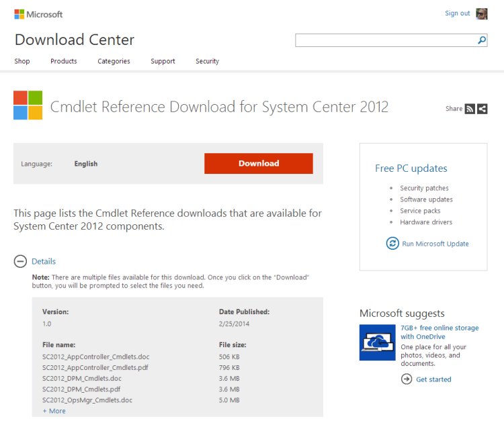Click the Run Microsoft Update refresh icon
Image resolution: width=504 pixels, height=421 pixels.
click(392, 244)
